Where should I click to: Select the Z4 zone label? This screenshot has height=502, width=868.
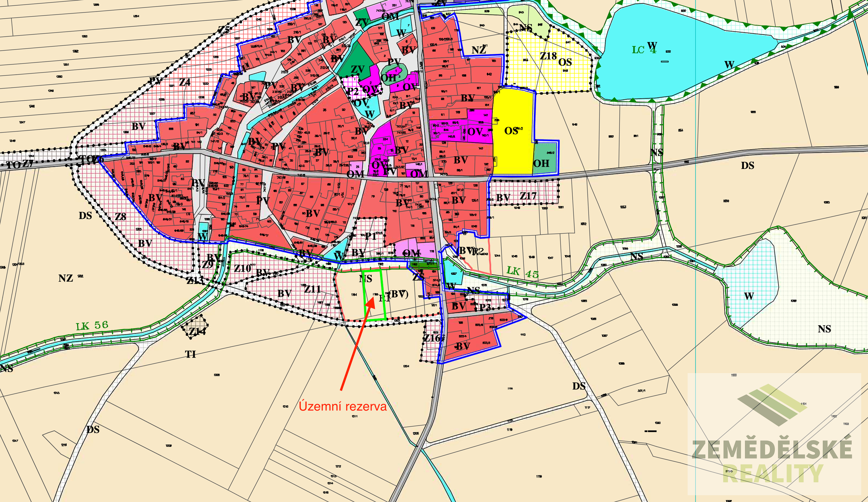click(185, 82)
